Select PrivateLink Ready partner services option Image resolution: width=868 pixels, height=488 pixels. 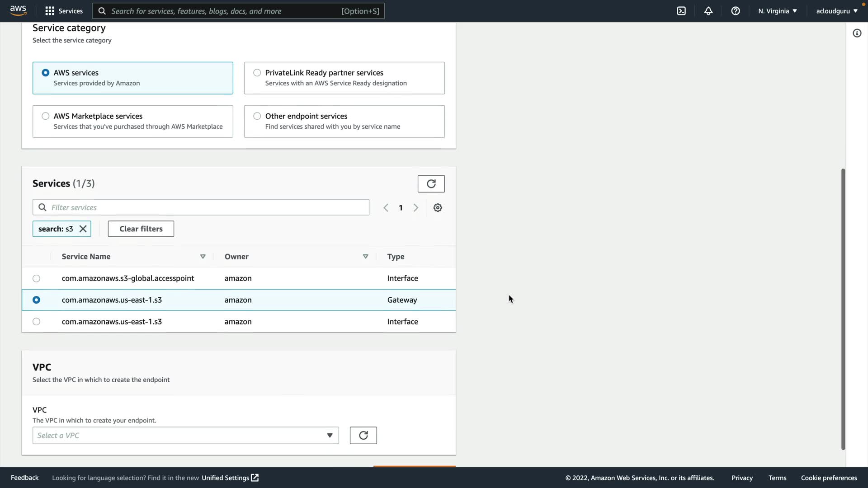[257, 73]
